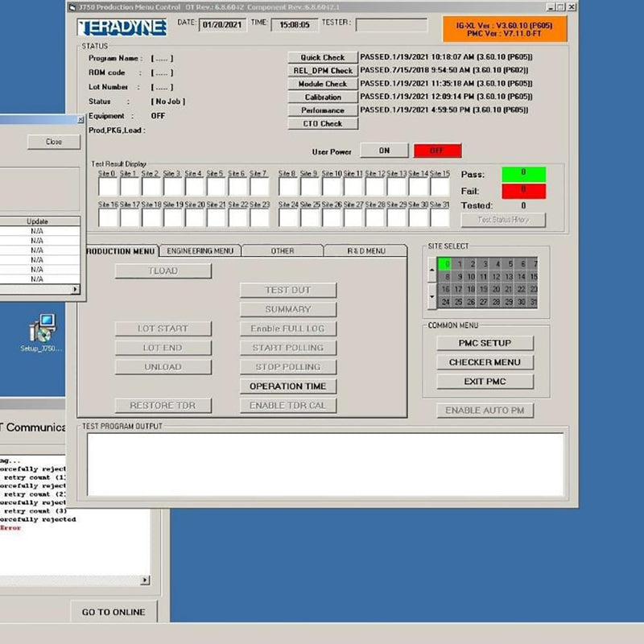Image resolution: width=644 pixels, height=644 pixels.
Task: Click Close in the left dialog
Action: [x=54, y=142]
